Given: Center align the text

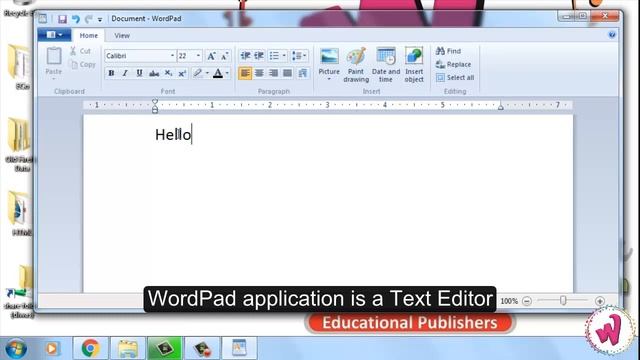Looking at the screenshot, I should (259, 73).
